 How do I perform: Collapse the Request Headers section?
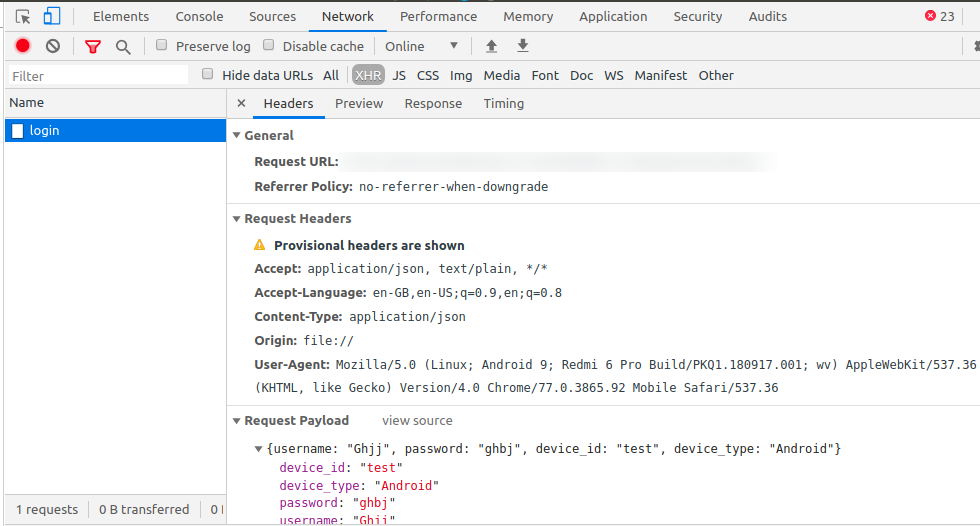point(236,219)
